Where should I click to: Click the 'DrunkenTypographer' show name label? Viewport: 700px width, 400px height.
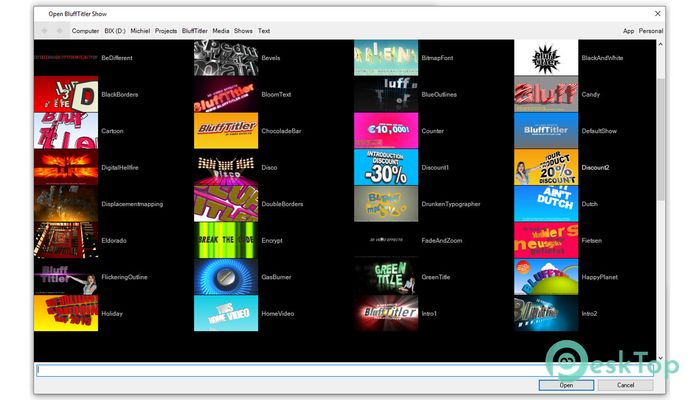[451, 204]
